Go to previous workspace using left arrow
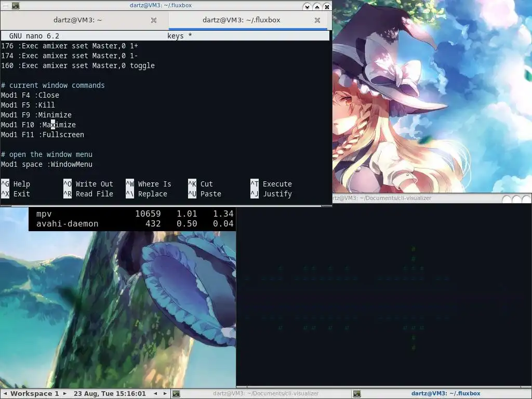This screenshot has width=532, height=399. click(x=5, y=394)
